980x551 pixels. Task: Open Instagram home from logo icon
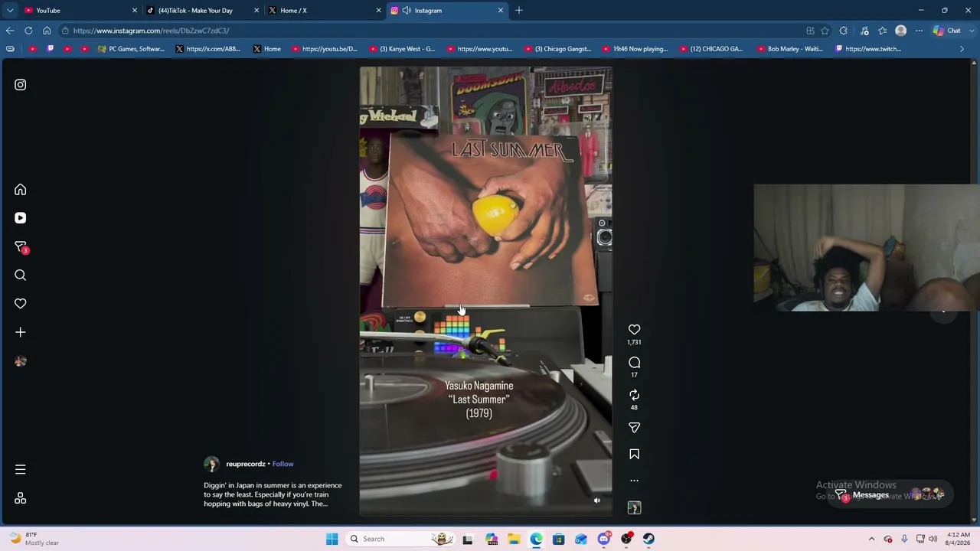click(21, 85)
